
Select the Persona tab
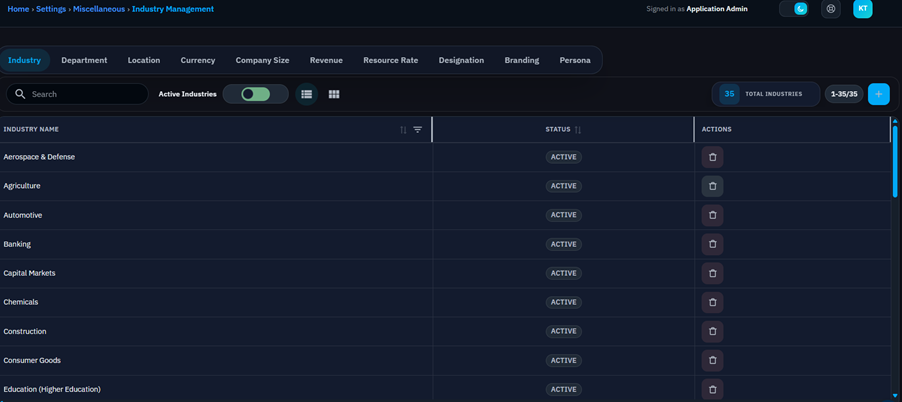[575, 60]
